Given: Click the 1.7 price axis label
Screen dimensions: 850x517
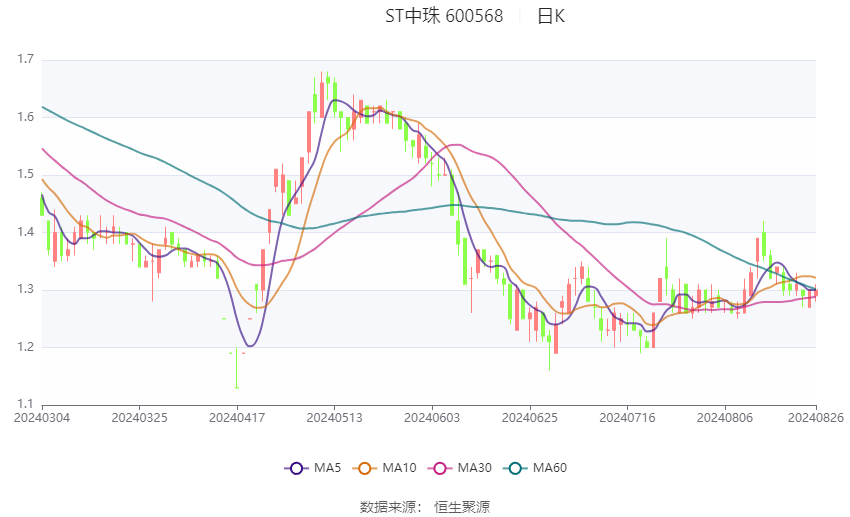Looking at the screenshot, I should pyautogui.click(x=25, y=60).
